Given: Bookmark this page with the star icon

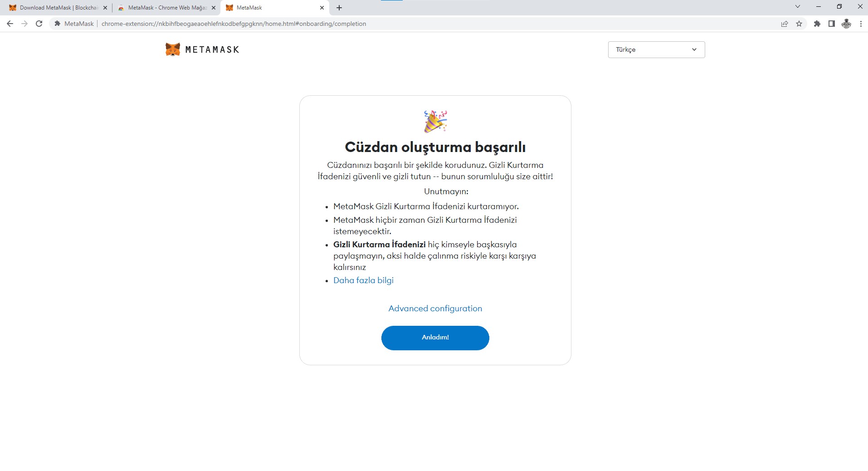Looking at the screenshot, I should pyautogui.click(x=799, y=24).
